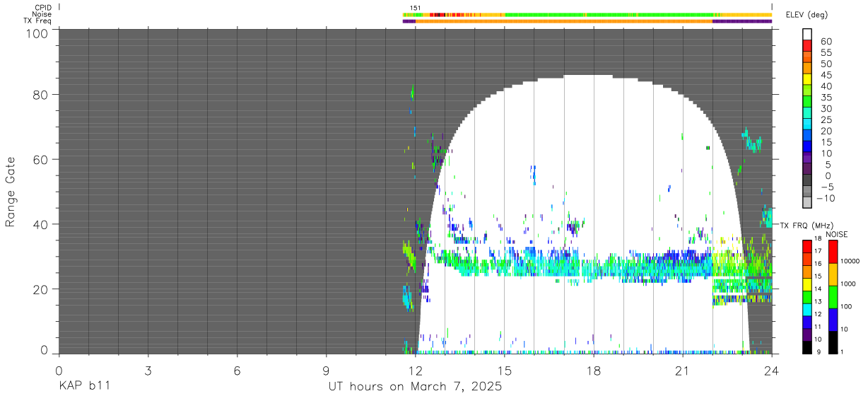Select the green segment of the NOISE bar
The image size is (868, 401).
834,297
